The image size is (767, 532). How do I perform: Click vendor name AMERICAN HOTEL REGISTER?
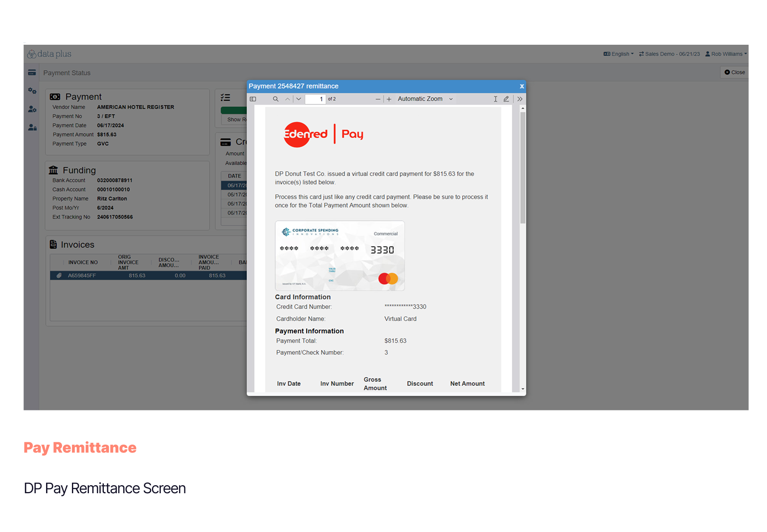(x=136, y=107)
